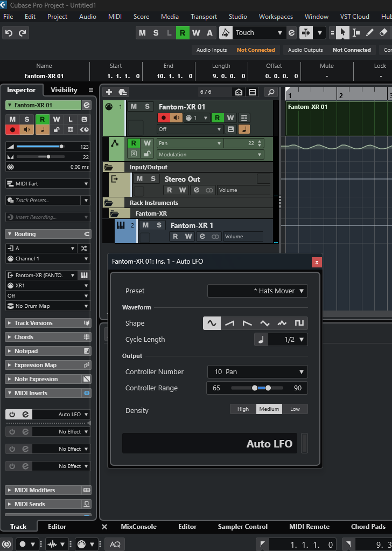The image size is (392, 551).
Task: Choose the ramp-up sawtooth shape
Action: point(229,323)
